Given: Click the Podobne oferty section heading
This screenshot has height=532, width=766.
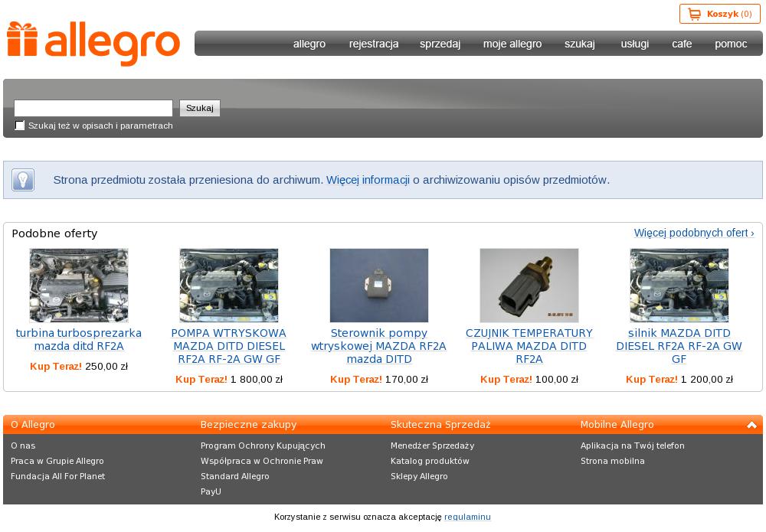Looking at the screenshot, I should (54, 233).
